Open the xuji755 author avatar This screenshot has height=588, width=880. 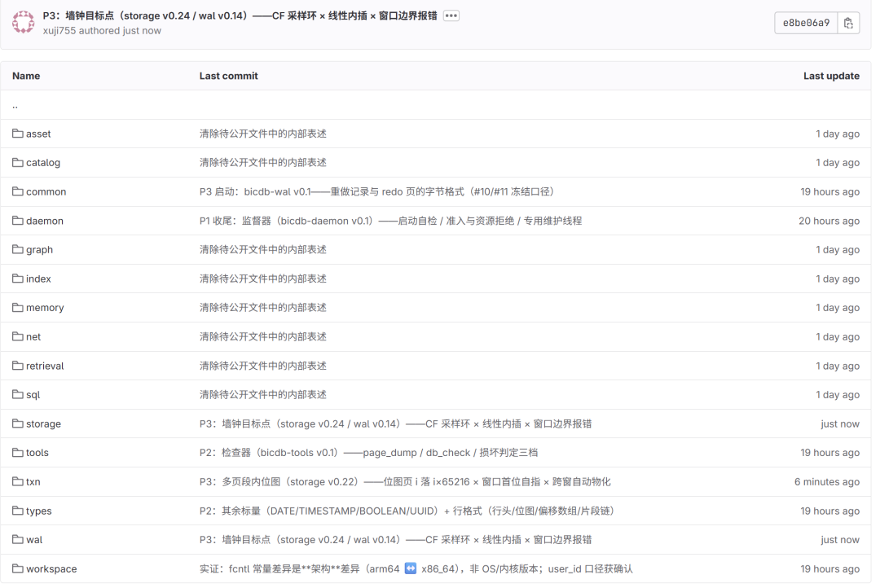click(23, 23)
